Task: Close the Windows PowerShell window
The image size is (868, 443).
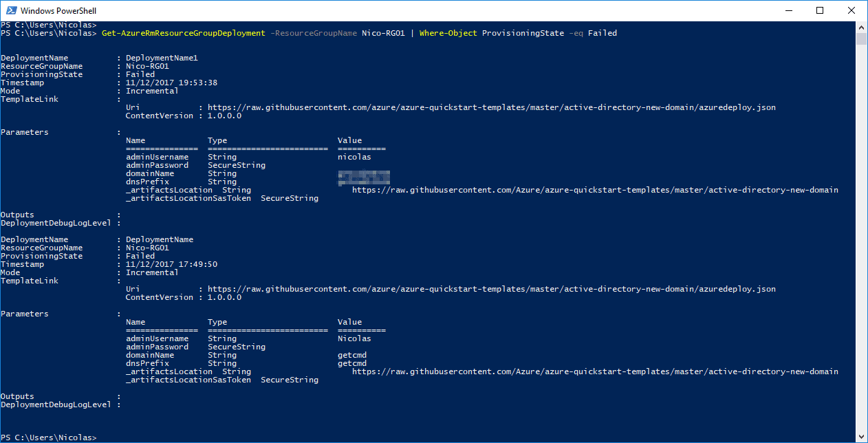Action: click(x=851, y=10)
